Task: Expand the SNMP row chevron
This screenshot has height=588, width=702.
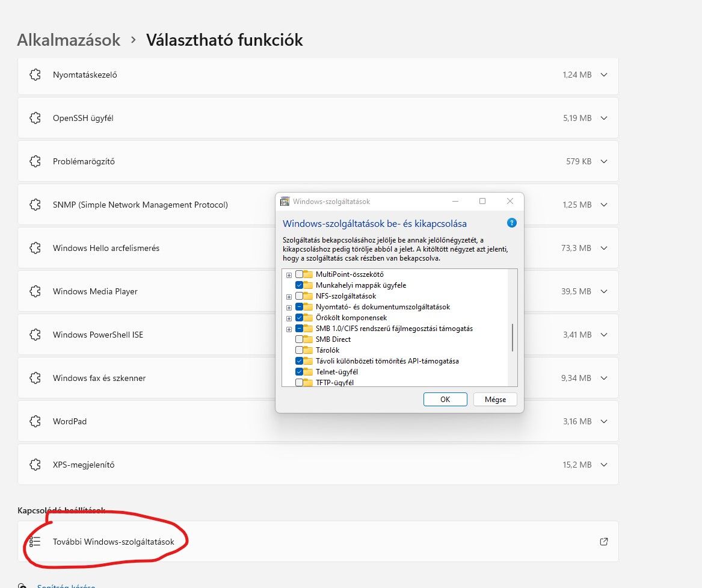Action: [x=603, y=205]
